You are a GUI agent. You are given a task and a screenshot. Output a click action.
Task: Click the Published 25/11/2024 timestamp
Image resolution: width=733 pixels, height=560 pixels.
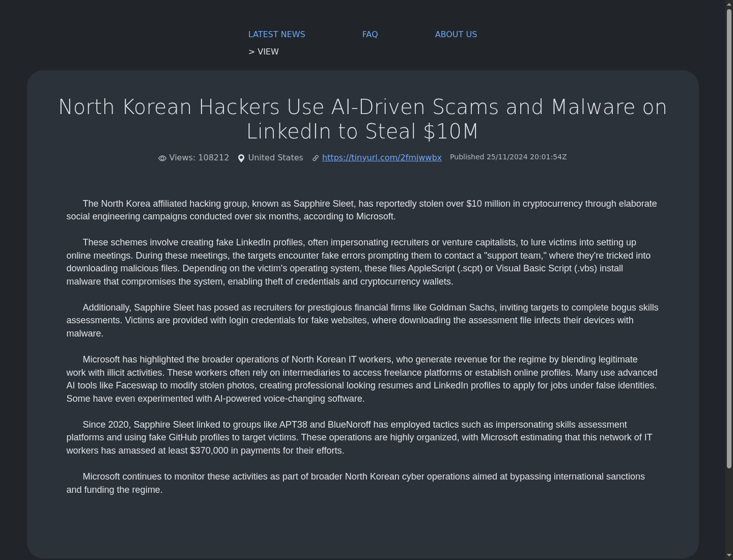(x=508, y=157)
